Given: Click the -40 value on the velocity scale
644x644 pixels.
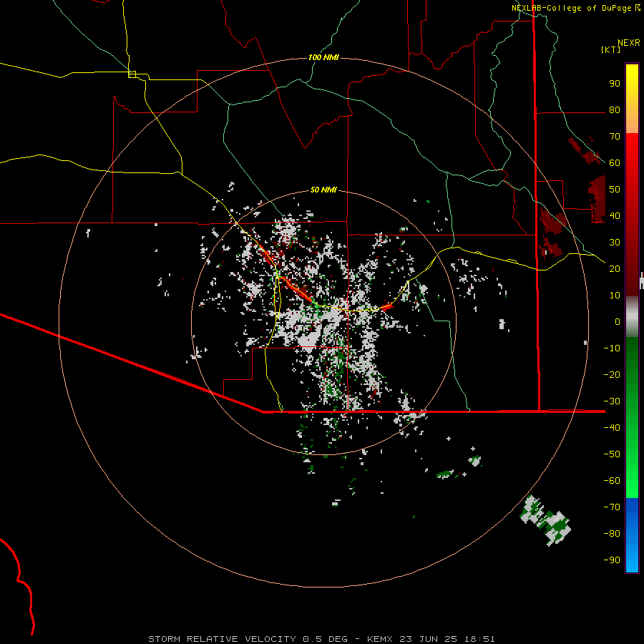Looking at the screenshot, I should [x=612, y=428].
